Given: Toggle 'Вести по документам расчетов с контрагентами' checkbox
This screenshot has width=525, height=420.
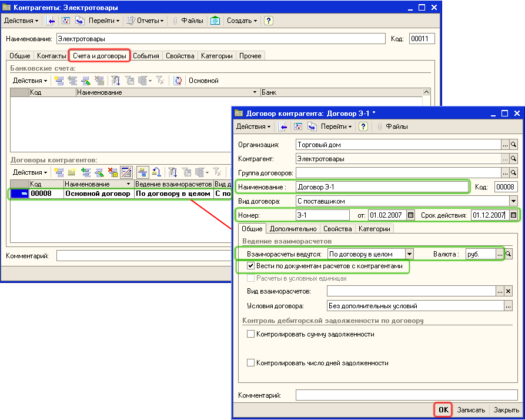Looking at the screenshot, I should (x=250, y=266).
